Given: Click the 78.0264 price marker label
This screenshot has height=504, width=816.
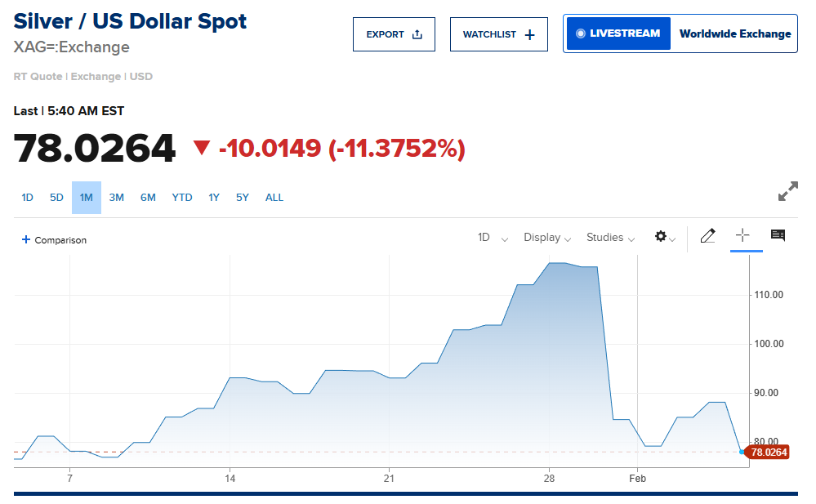Looking at the screenshot, I should pos(768,452).
